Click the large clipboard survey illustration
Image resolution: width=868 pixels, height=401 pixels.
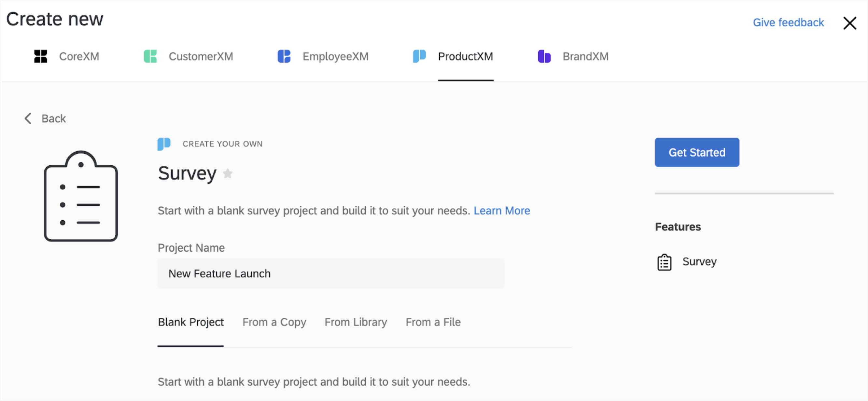point(81,196)
